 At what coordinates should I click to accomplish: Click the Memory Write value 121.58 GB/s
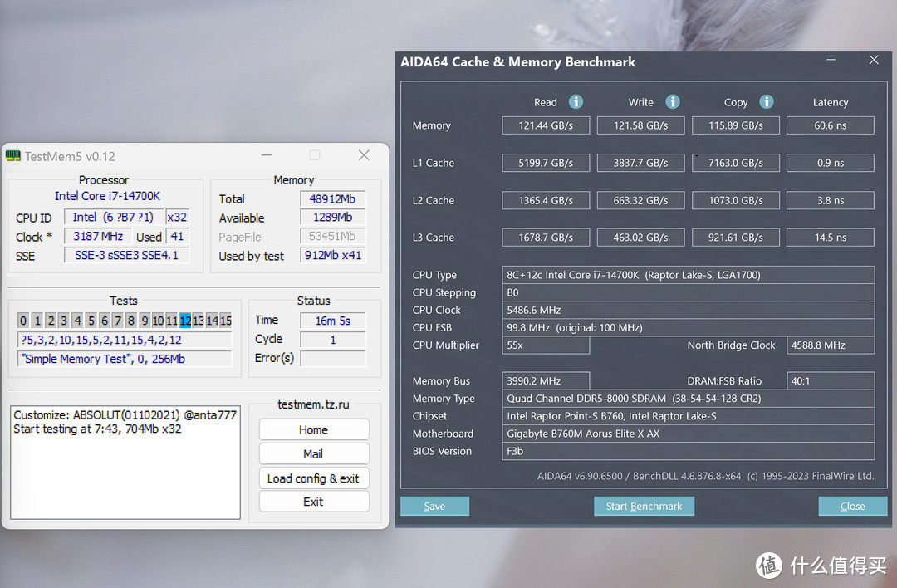click(x=640, y=125)
